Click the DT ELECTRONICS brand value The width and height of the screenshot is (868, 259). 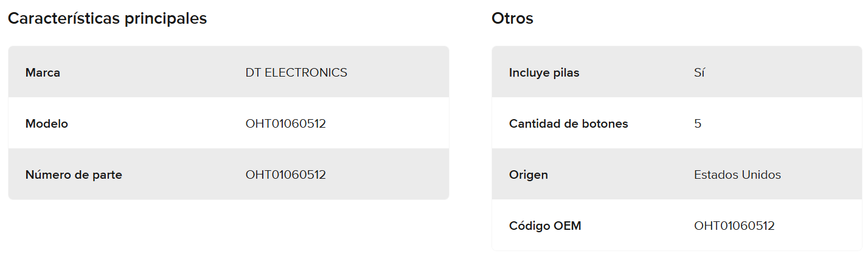tap(296, 73)
